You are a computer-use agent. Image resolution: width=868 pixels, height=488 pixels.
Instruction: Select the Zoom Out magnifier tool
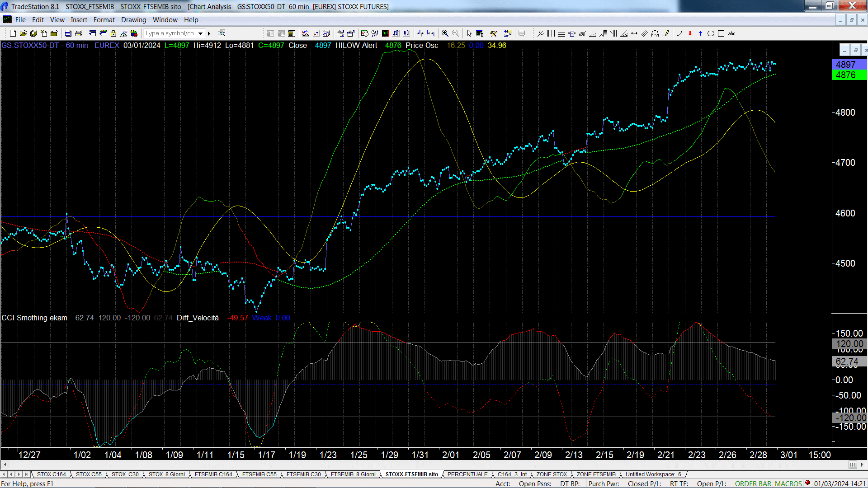point(455,33)
